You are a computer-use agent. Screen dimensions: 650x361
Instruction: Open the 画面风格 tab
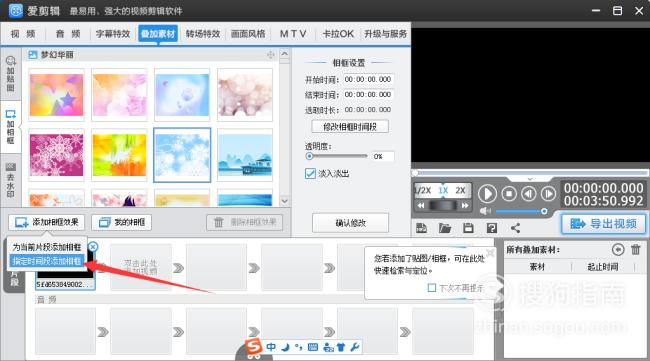pos(248,34)
